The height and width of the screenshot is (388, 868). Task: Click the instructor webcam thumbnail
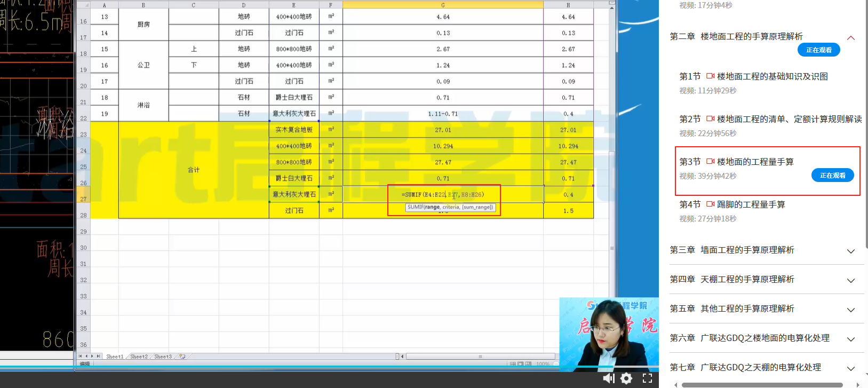(x=609, y=334)
